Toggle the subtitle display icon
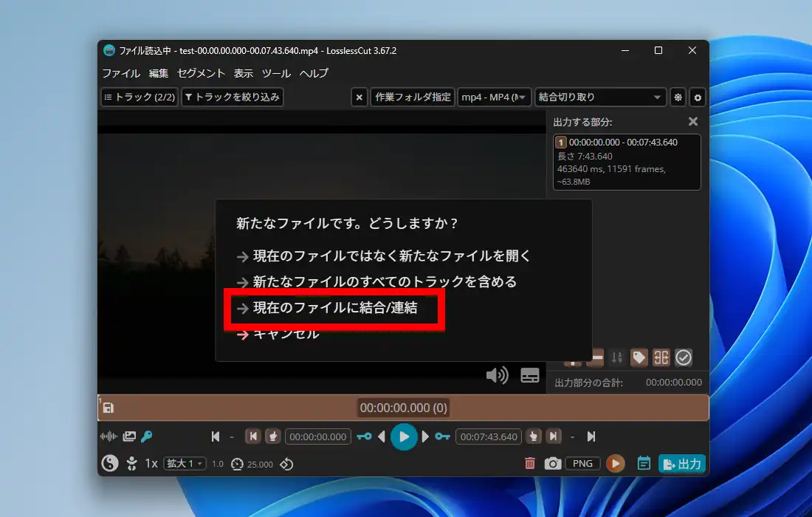 tap(530, 375)
